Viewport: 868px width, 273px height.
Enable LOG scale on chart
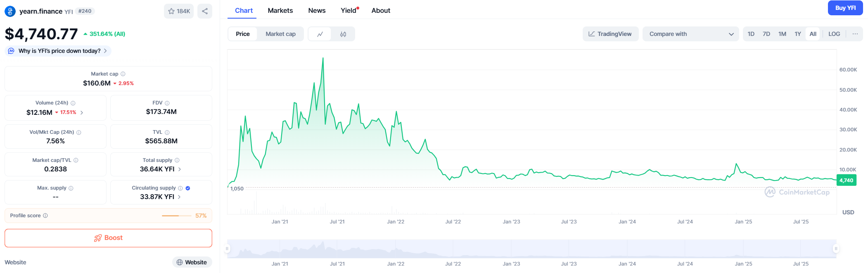coord(834,34)
